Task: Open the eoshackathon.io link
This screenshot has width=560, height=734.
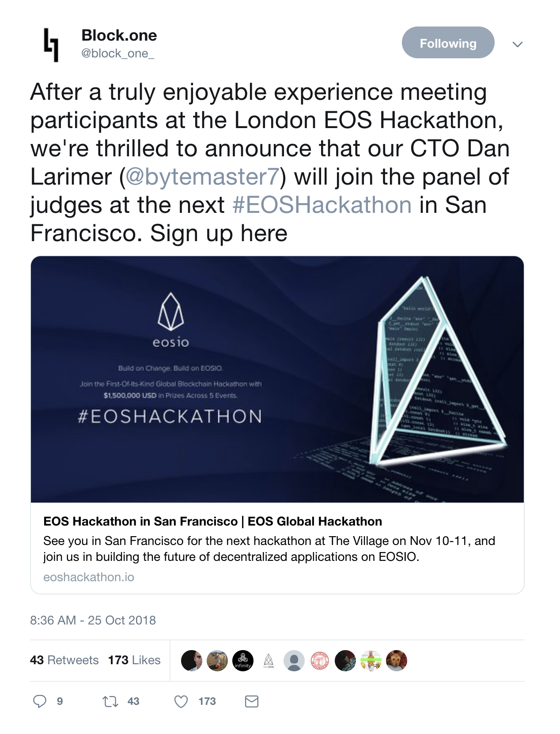Action: pos(89,577)
